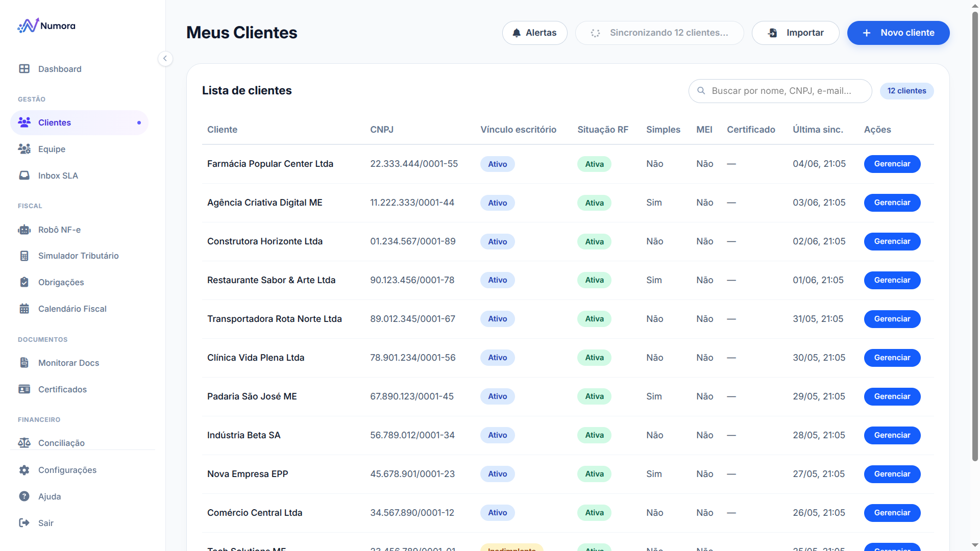
Task: Click Gerenciar for Padaria São José ME
Action: tap(892, 396)
